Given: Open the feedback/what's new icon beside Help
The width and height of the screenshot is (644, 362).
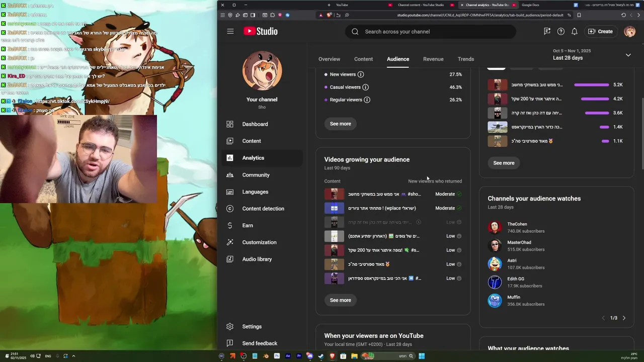Looking at the screenshot, I should pos(547,31).
